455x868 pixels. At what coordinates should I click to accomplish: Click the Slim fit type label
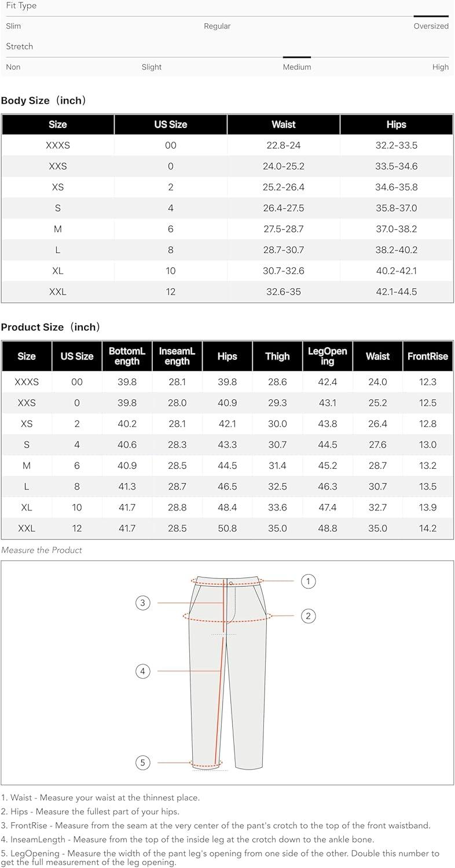pyautogui.click(x=13, y=26)
